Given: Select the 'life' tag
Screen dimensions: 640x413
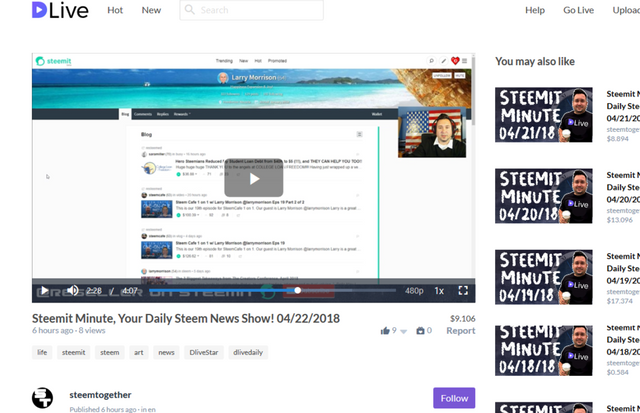Looking at the screenshot, I should tap(42, 352).
